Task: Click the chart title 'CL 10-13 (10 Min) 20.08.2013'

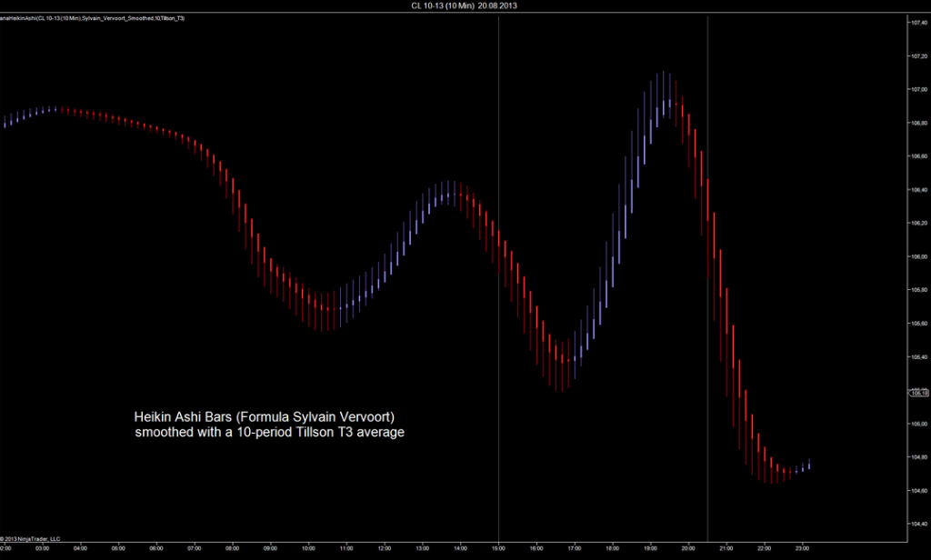Action: pyautogui.click(x=464, y=5)
